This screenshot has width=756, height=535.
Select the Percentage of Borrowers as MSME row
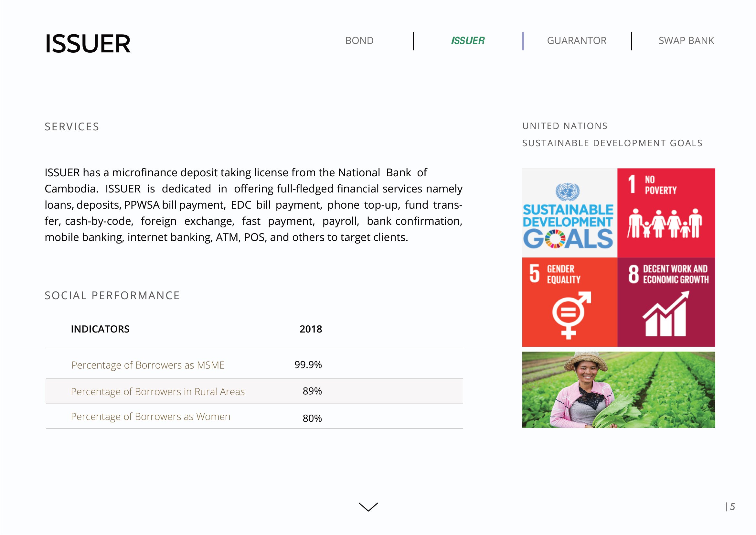pos(148,365)
